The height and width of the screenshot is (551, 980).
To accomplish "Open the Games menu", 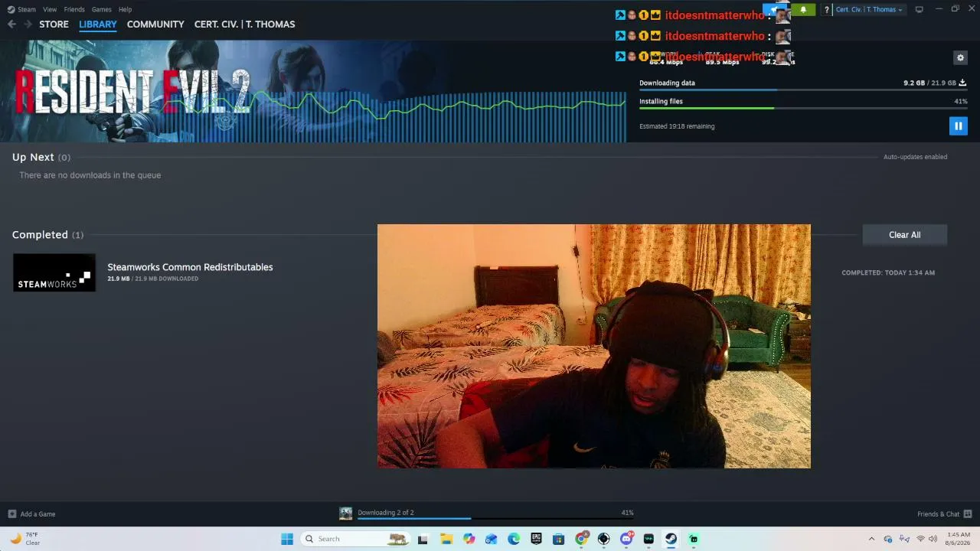I will coord(101,9).
